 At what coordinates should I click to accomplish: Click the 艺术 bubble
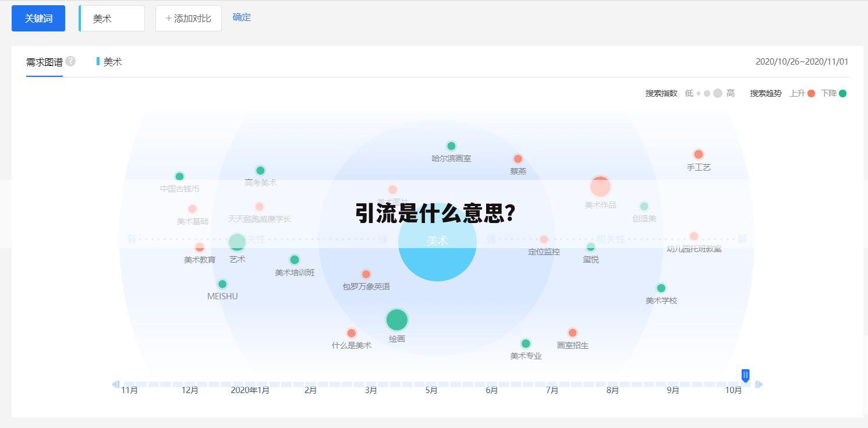click(x=237, y=242)
